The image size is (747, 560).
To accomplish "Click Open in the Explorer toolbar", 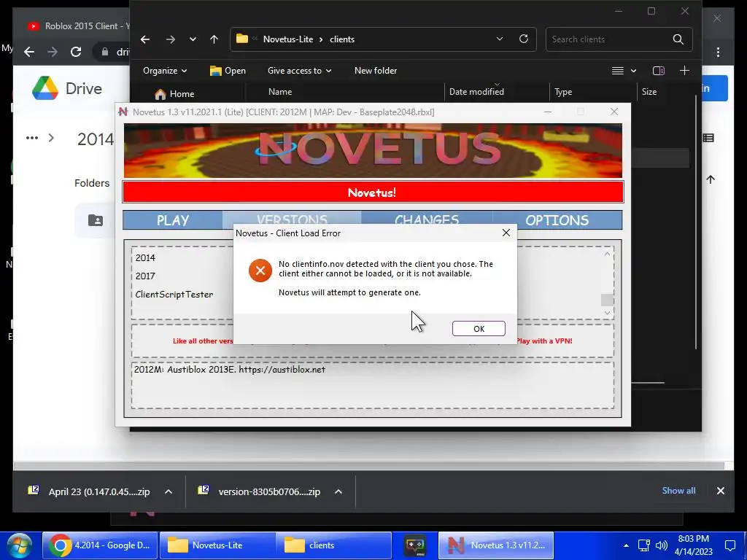I will 228,71.
